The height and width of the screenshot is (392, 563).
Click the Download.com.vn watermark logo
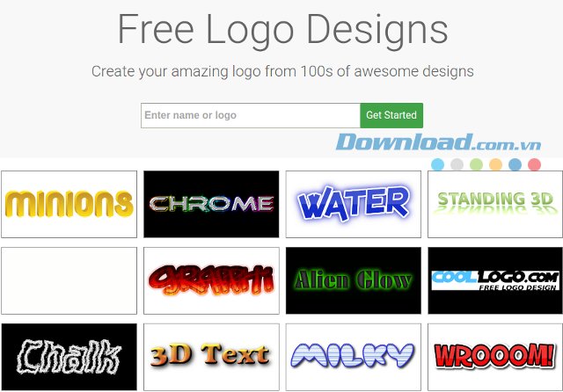(438, 142)
